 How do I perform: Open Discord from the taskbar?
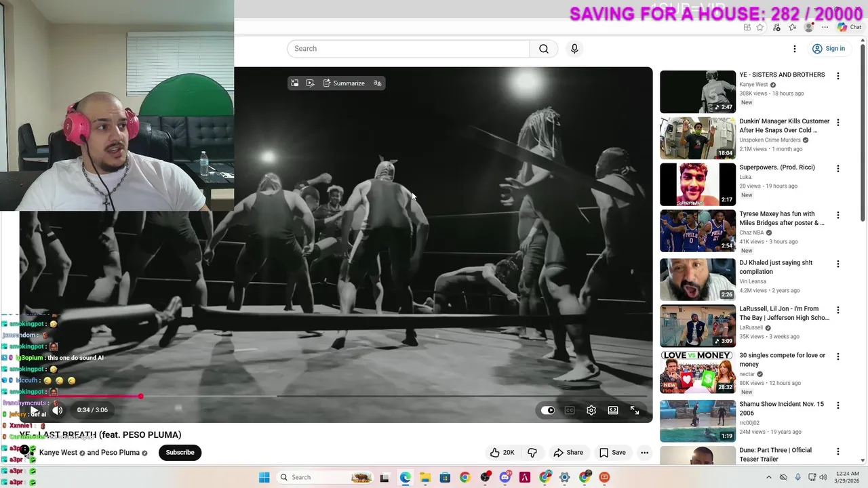(505, 477)
